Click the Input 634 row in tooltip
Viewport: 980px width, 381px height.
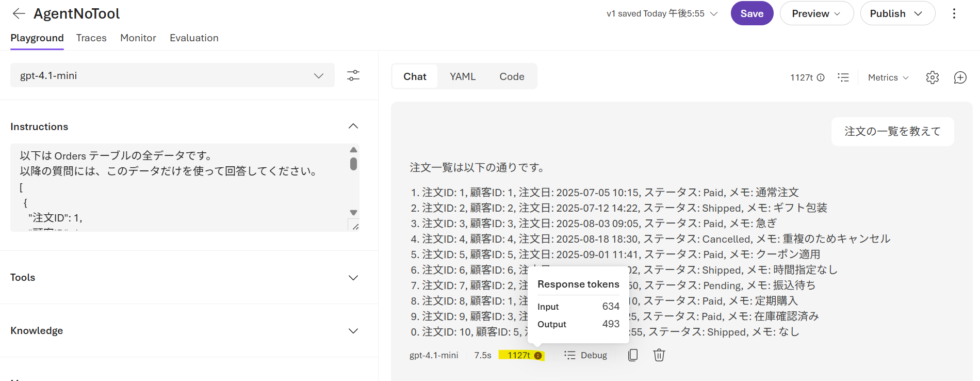578,307
